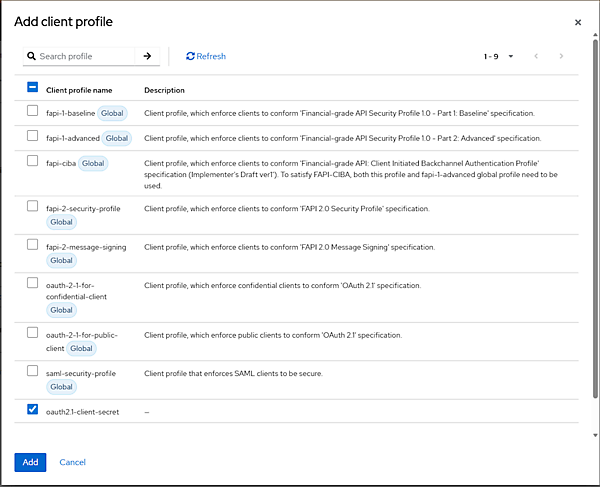Tick the fapi-2-message-signing checkbox
Image resolution: width=600 pixels, height=487 pixels.
[33, 245]
